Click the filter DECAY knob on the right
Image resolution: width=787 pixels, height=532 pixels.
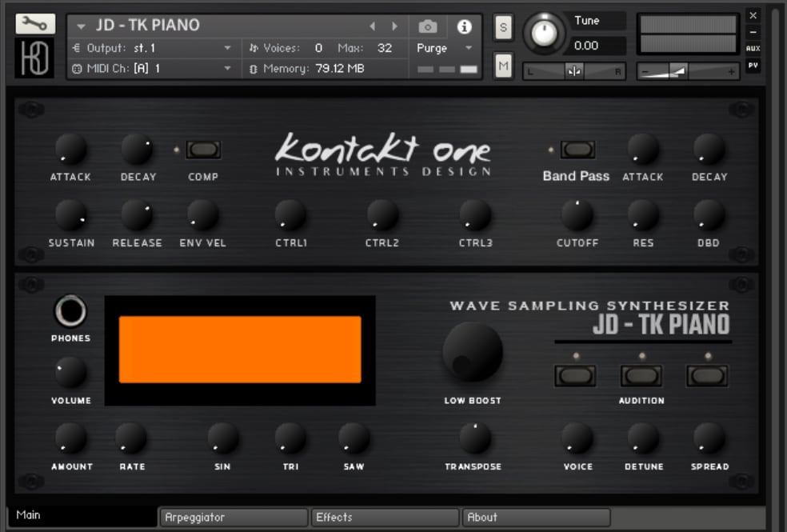[x=709, y=150]
